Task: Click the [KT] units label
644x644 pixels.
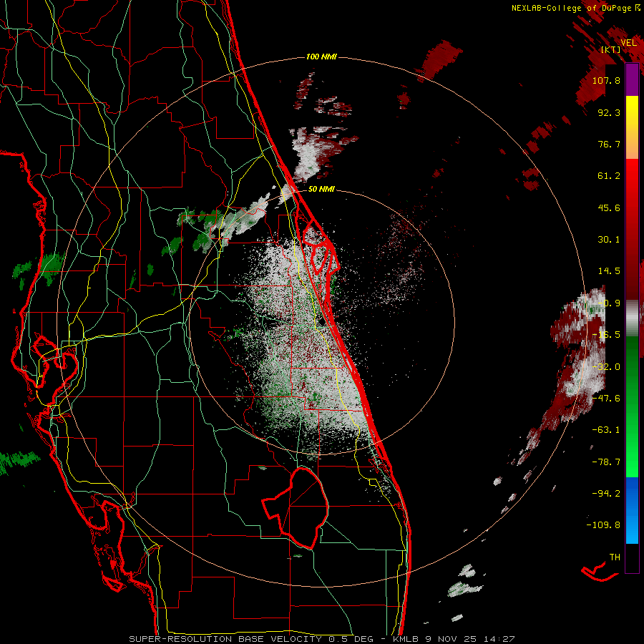Action: tap(610, 50)
